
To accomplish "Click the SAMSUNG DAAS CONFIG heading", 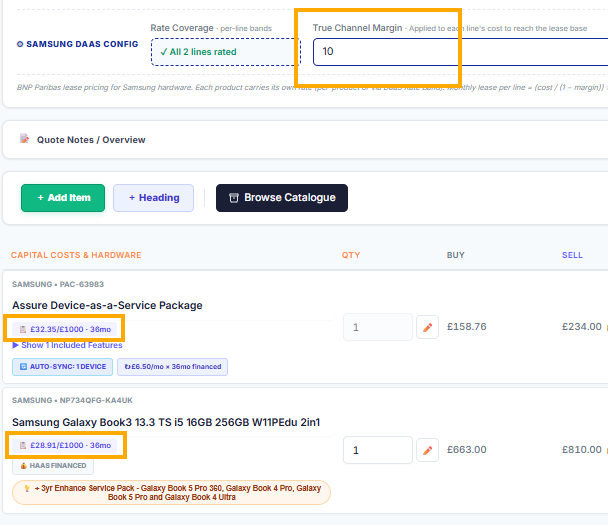I will point(82,44).
